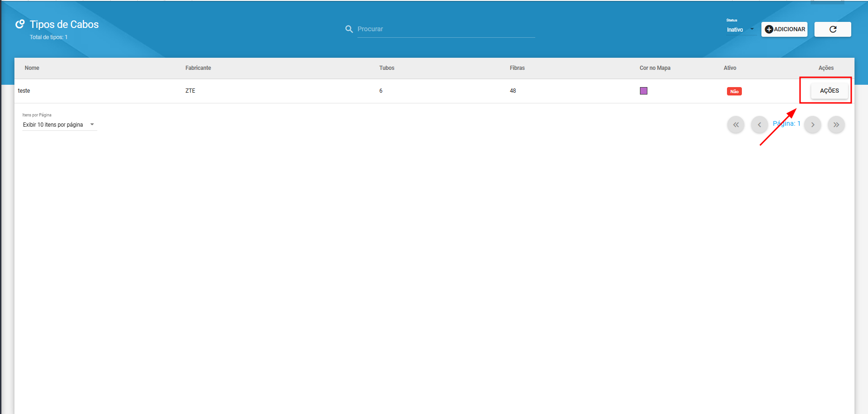The image size is (868, 414).
Task: Sort by Fabricante column header
Action: pos(198,68)
